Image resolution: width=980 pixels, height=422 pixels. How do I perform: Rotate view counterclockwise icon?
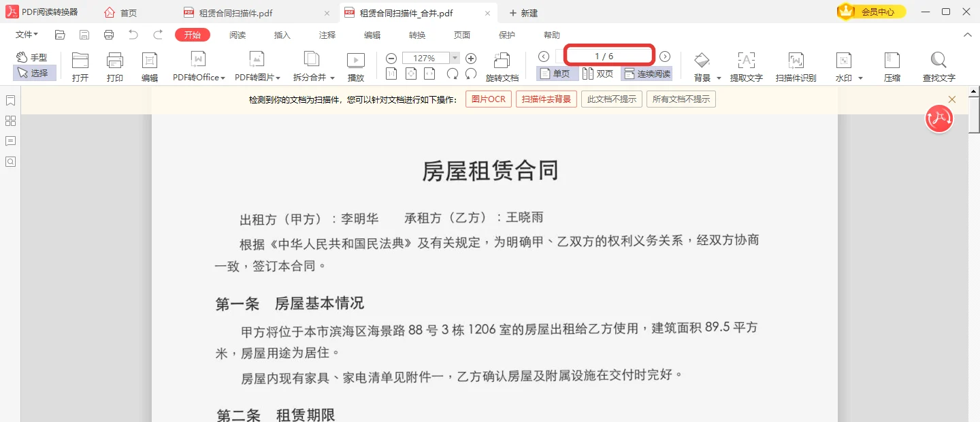click(471, 74)
